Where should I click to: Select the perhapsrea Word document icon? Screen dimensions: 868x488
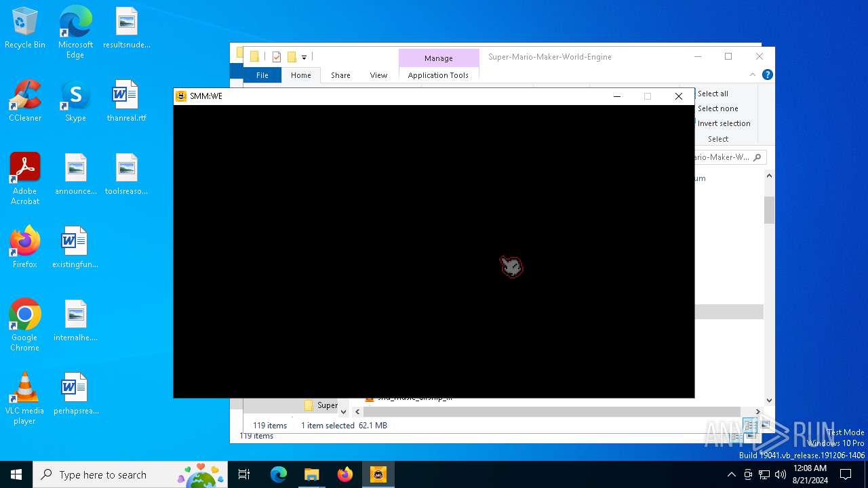[x=75, y=394]
